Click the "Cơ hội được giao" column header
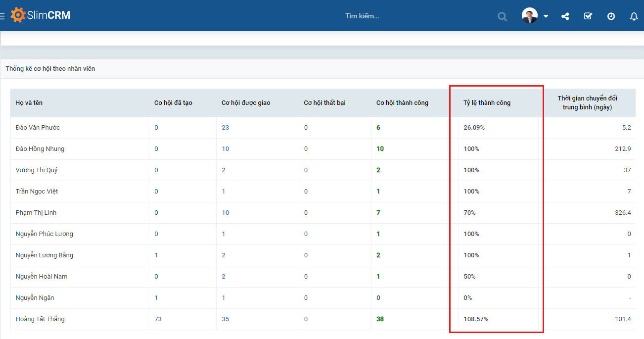This screenshot has height=339, width=644. [246, 103]
